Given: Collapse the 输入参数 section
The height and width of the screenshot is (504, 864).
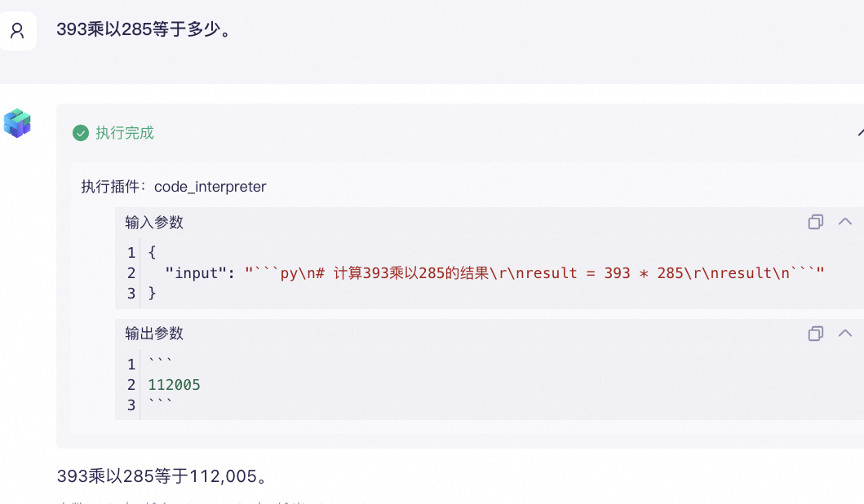Looking at the screenshot, I should pyautogui.click(x=845, y=222).
